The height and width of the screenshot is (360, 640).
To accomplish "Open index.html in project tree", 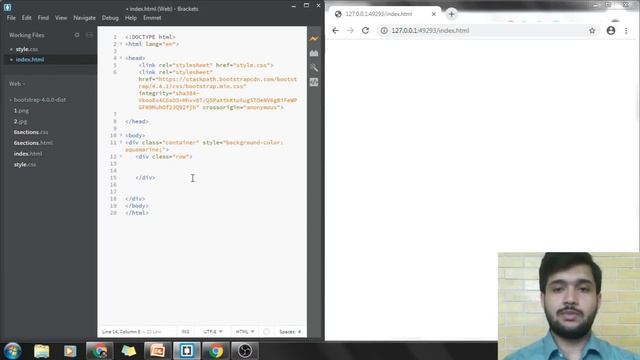I will [x=28, y=154].
